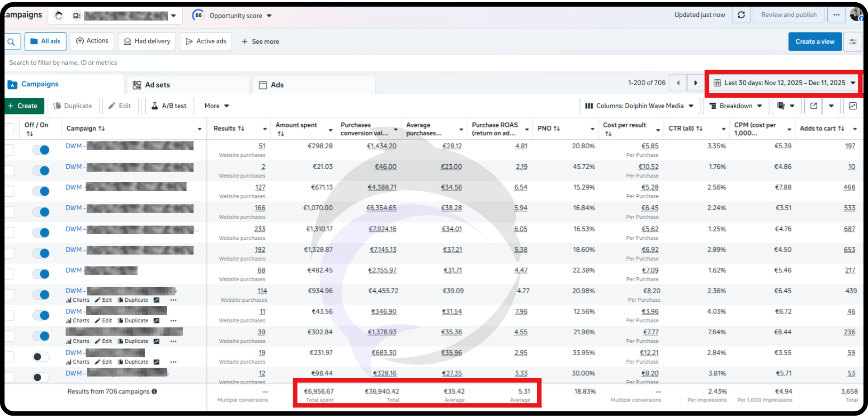Open the Opportunity score dropdown arrow

tap(269, 16)
